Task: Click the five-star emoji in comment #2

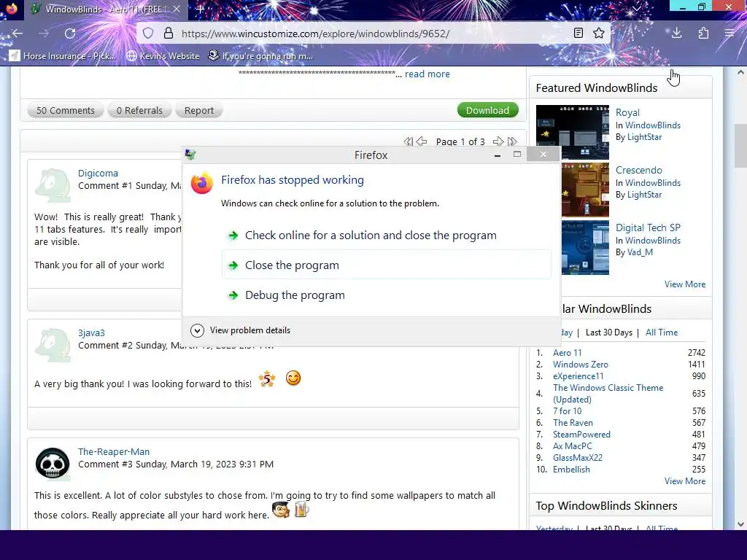Action: point(267,379)
